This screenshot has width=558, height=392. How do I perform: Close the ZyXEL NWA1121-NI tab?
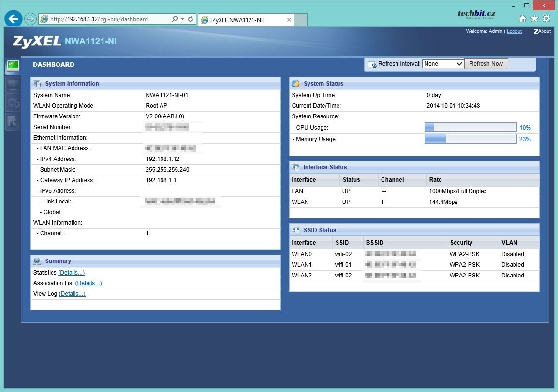pyautogui.click(x=289, y=20)
